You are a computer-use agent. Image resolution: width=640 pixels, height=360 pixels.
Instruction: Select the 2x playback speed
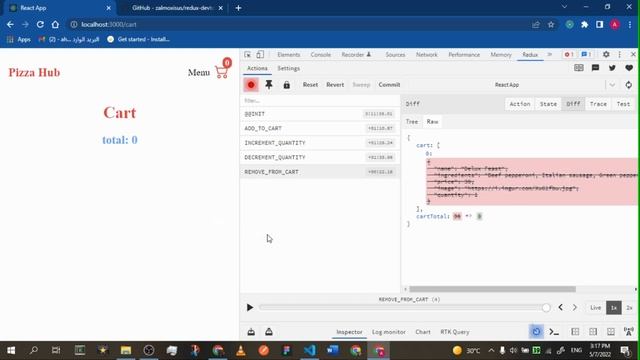click(x=629, y=307)
